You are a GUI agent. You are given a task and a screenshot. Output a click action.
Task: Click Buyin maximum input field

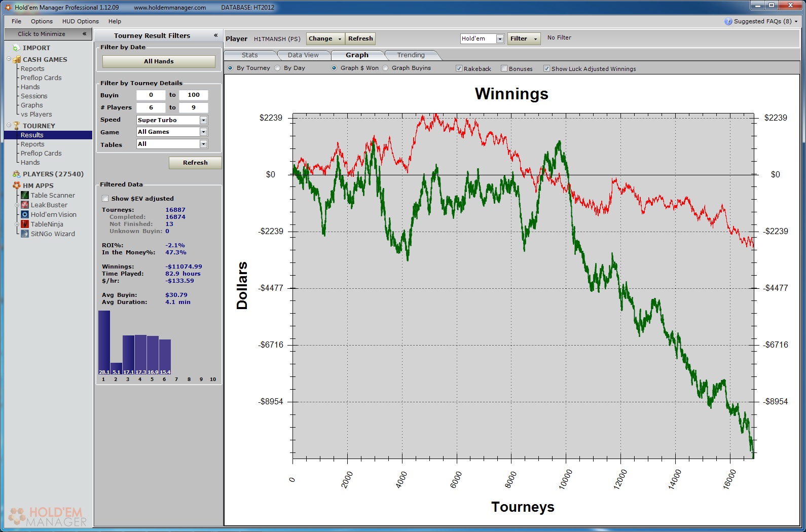click(x=194, y=95)
